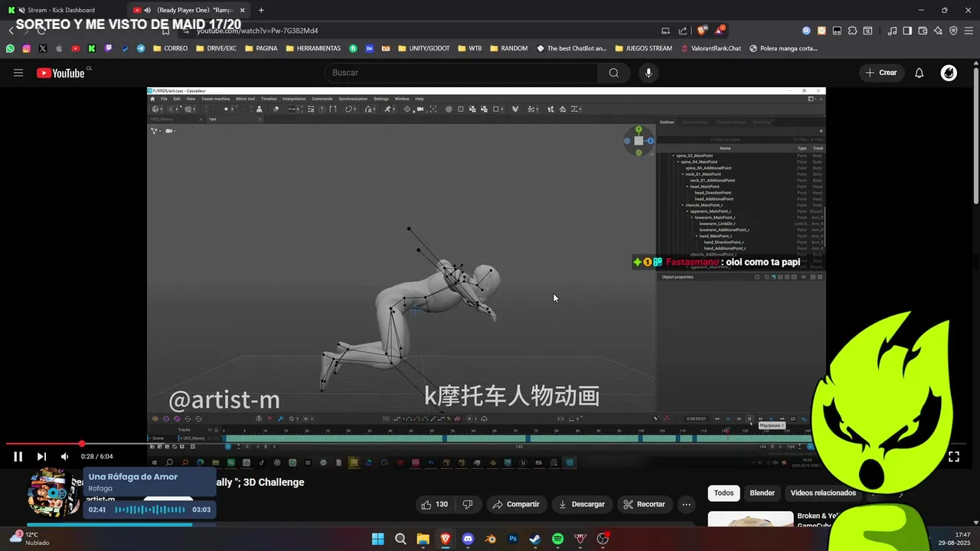The height and width of the screenshot is (551, 980).
Task: Open Spotify from the taskbar
Action: [557, 540]
